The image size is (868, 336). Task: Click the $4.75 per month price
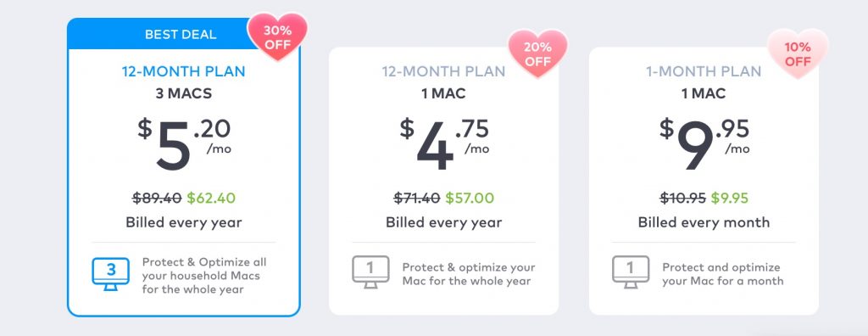point(444,143)
